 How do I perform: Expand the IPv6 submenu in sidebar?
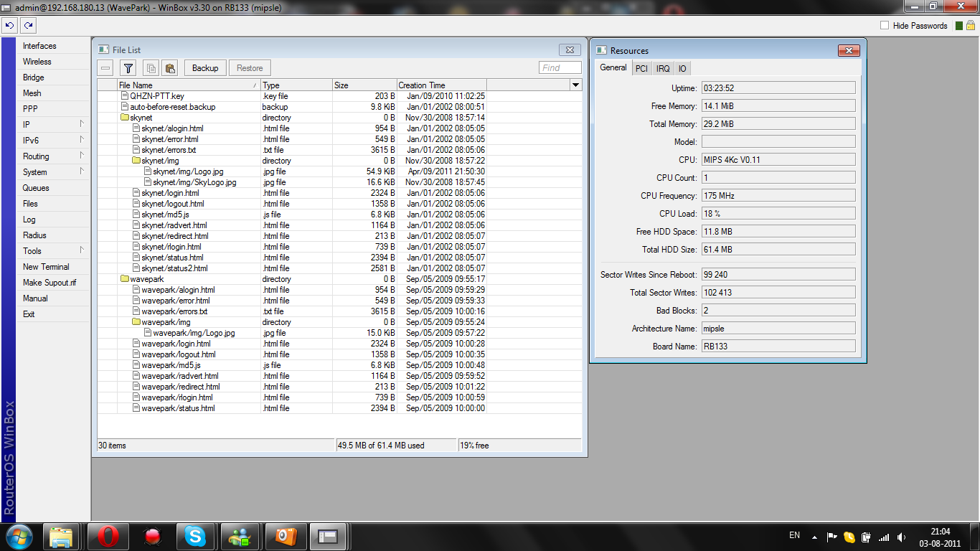(x=82, y=140)
